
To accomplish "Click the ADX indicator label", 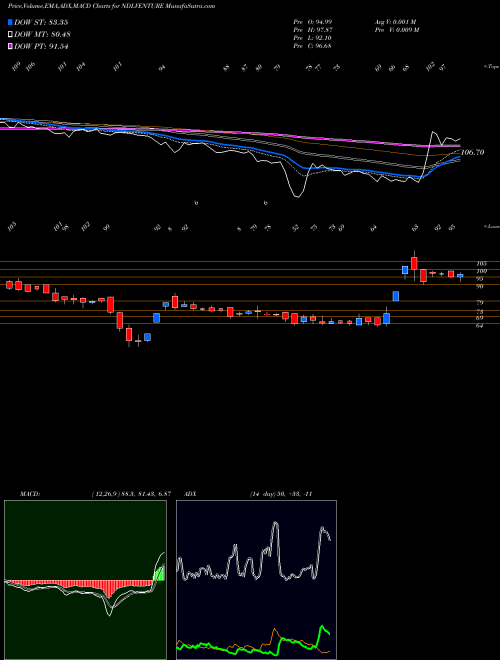I will (x=191, y=494).
